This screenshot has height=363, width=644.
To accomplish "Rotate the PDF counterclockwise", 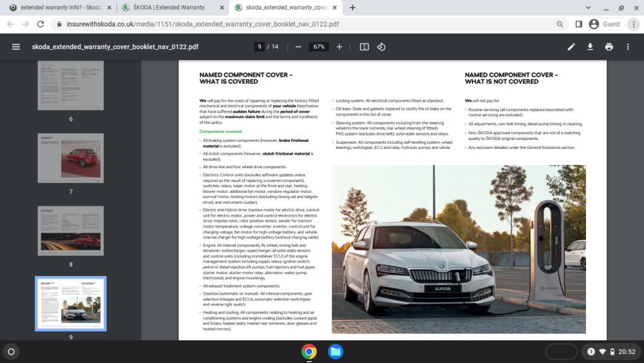I will click(381, 47).
